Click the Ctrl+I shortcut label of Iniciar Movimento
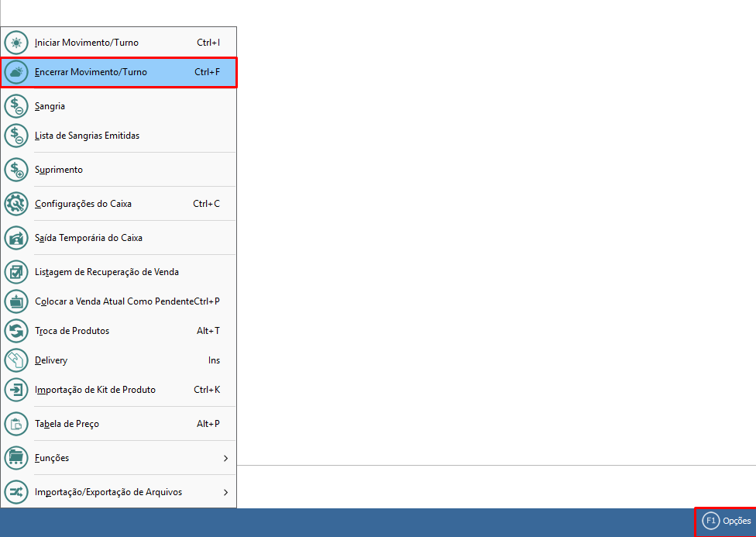 pos(208,43)
